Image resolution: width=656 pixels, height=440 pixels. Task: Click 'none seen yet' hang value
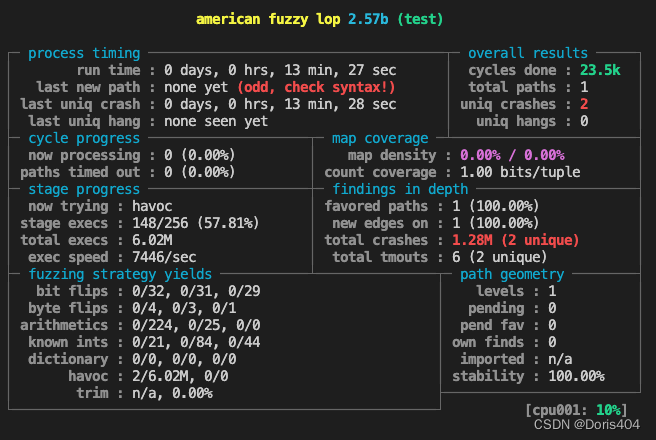(x=216, y=121)
